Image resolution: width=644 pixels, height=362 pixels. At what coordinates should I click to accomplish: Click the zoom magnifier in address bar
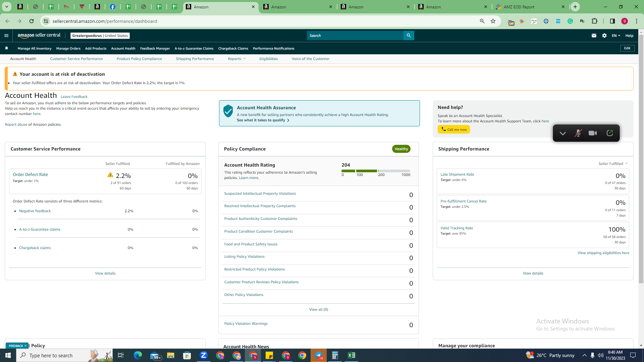click(x=482, y=21)
